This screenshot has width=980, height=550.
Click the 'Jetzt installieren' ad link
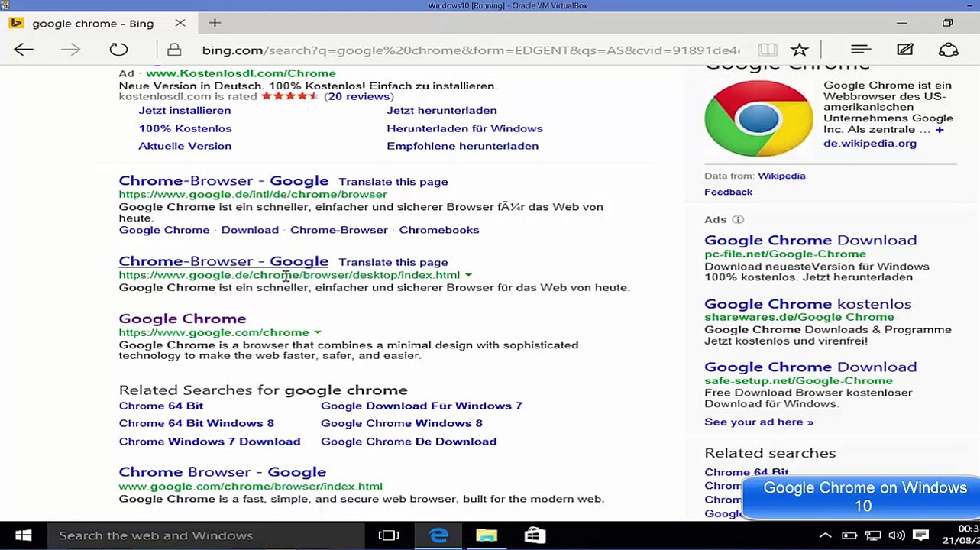(x=185, y=110)
